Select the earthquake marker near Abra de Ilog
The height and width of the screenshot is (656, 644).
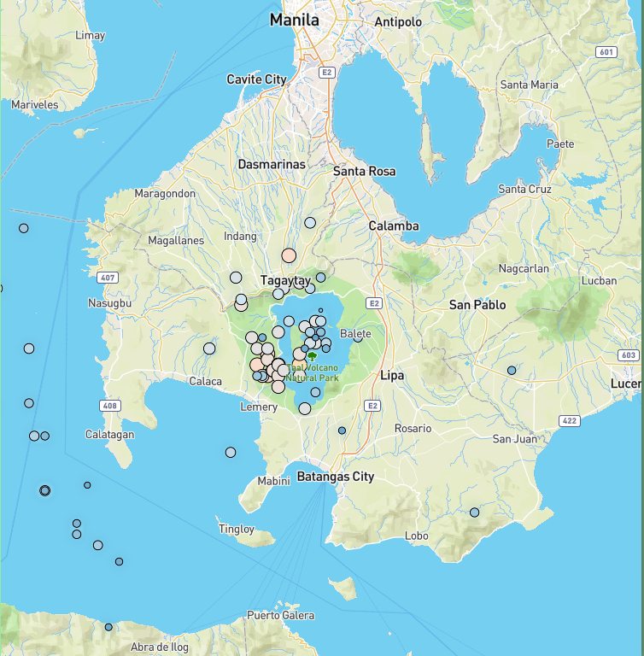pos(108,627)
